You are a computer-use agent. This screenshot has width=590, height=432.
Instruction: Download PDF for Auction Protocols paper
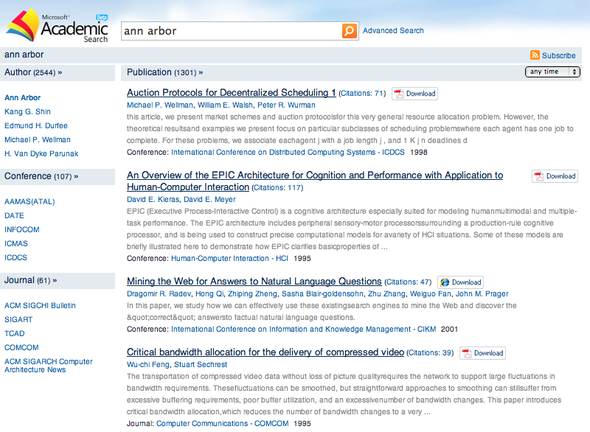(x=415, y=93)
